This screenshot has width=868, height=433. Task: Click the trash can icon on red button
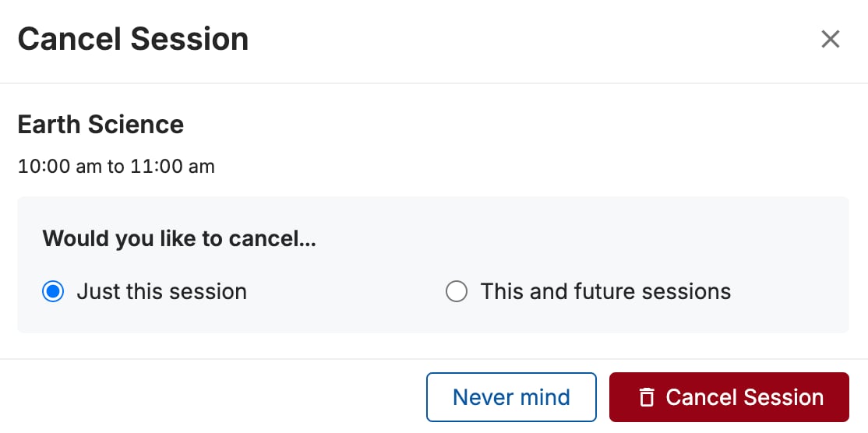click(647, 397)
